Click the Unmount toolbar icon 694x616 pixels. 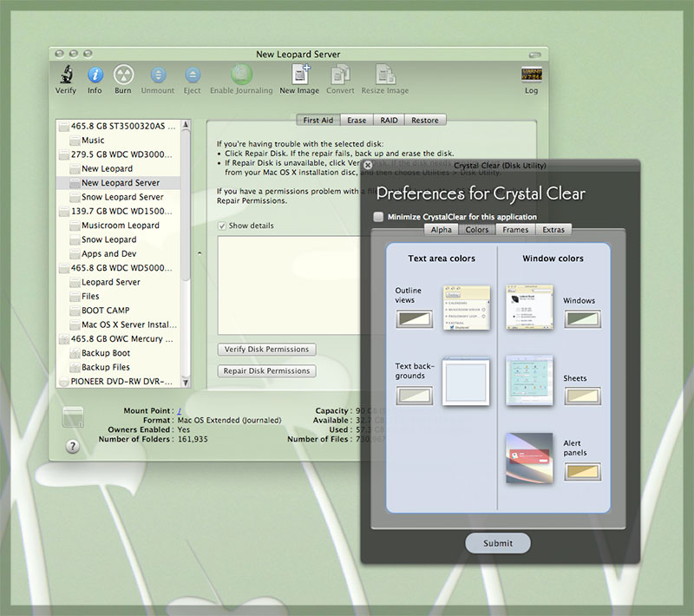click(x=158, y=75)
